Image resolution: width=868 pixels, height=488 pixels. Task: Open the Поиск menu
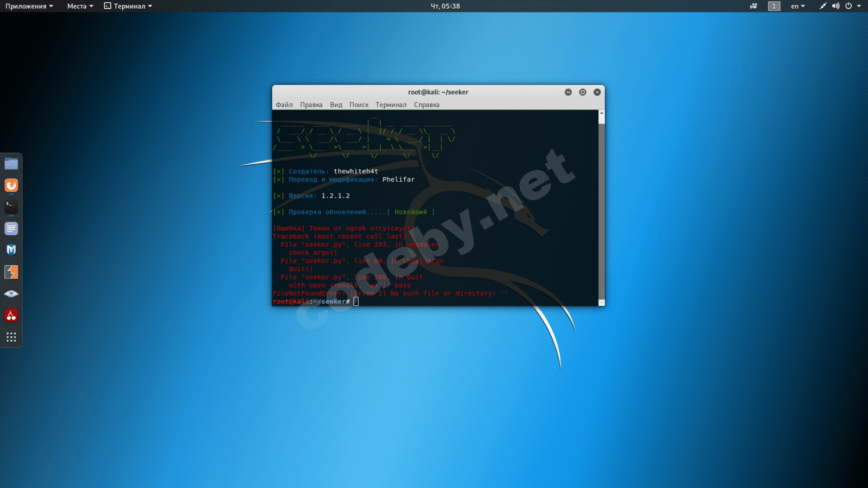tap(359, 105)
